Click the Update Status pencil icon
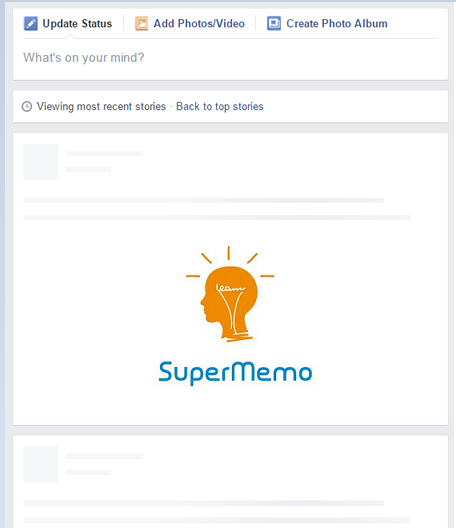This screenshot has height=528, width=456. 31,24
